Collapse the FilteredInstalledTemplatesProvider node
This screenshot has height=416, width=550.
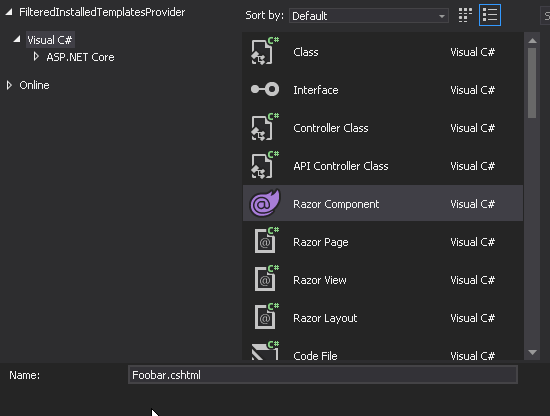[9, 12]
